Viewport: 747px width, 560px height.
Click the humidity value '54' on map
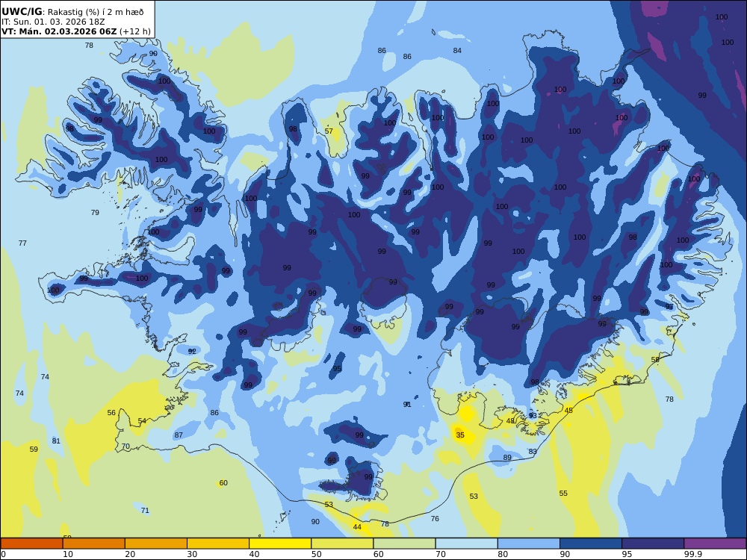click(x=142, y=421)
